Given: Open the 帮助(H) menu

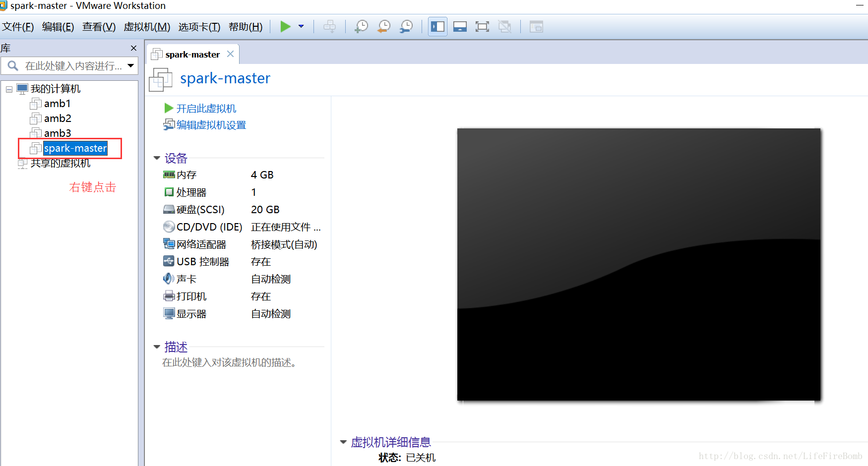Looking at the screenshot, I should (246, 27).
